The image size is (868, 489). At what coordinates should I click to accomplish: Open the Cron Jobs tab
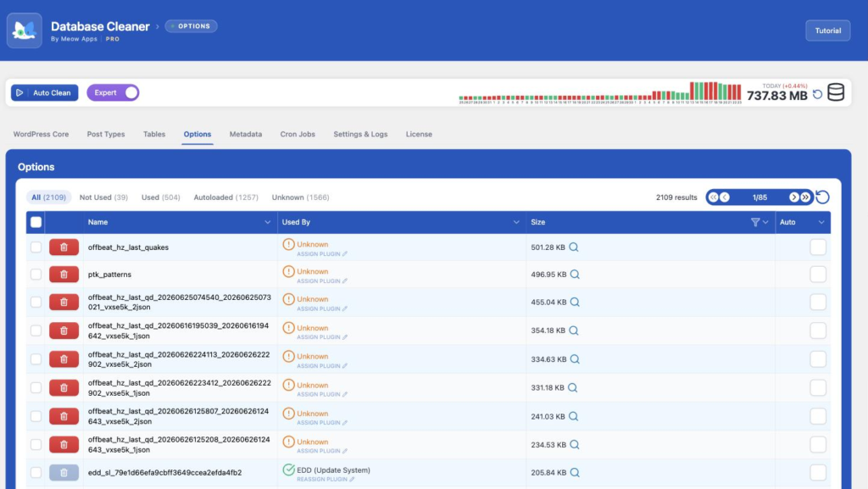[x=298, y=135]
